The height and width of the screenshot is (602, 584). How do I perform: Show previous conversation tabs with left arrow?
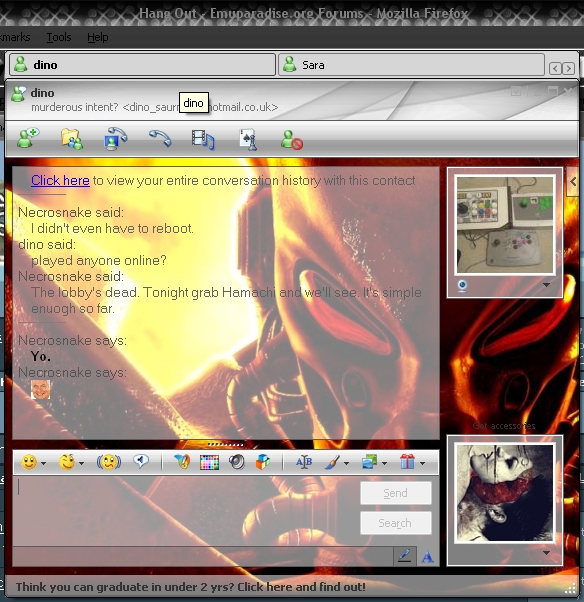[555, 68]
